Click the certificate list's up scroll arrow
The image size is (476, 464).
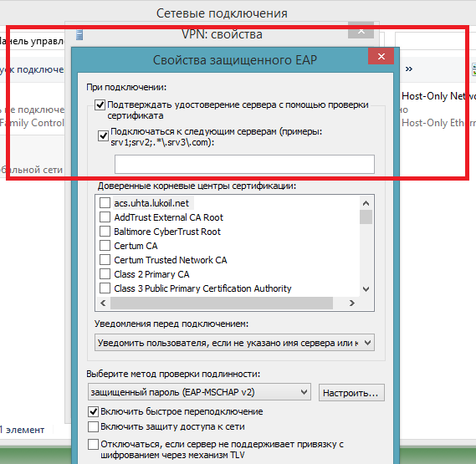pyautogui.click(x=366, y=203)
